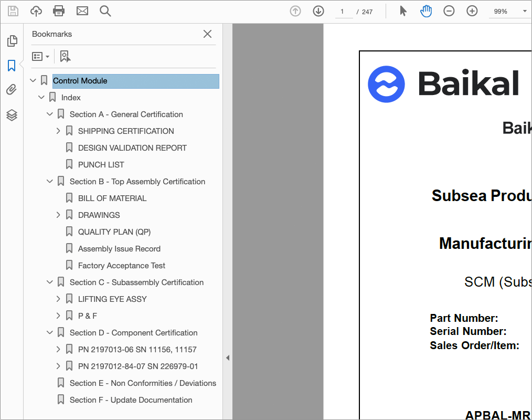This screenshot has height=420, width=532.
Task: Open BILL OF MATERIAL bookmark
Action: 112,198
